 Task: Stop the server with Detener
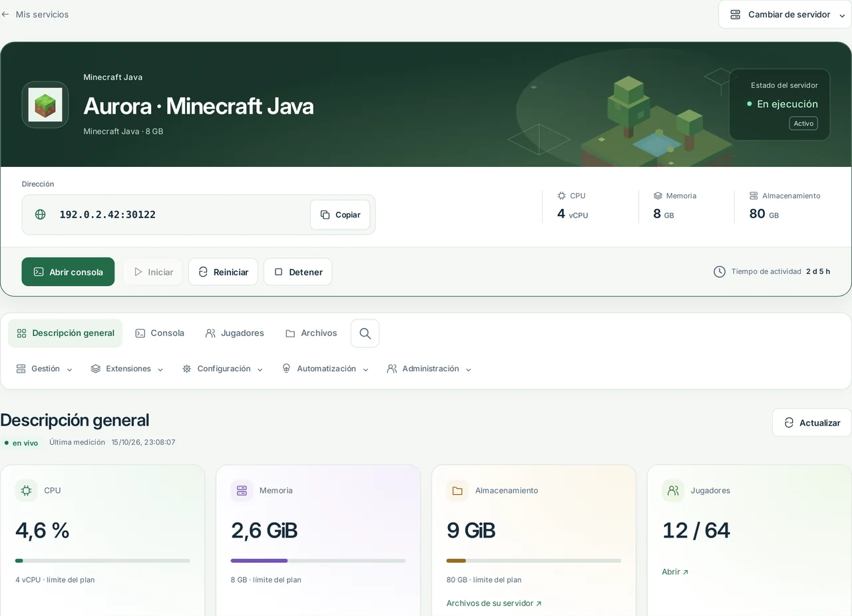point(298,272)
